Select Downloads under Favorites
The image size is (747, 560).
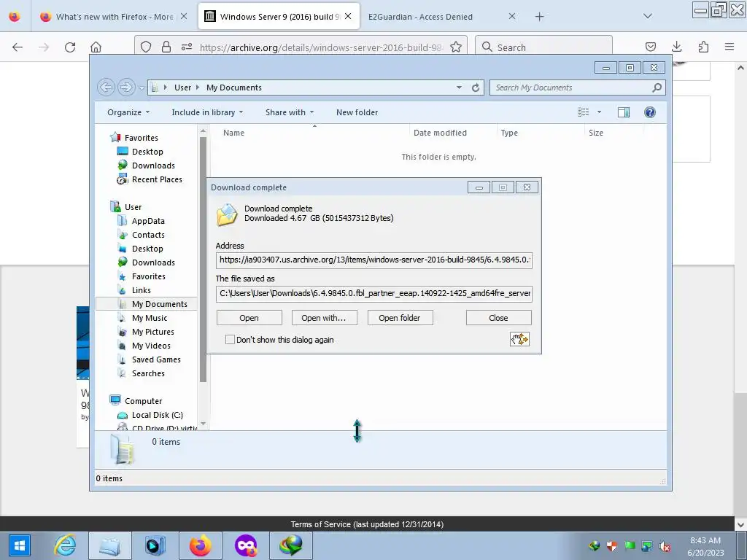[153, 166]
